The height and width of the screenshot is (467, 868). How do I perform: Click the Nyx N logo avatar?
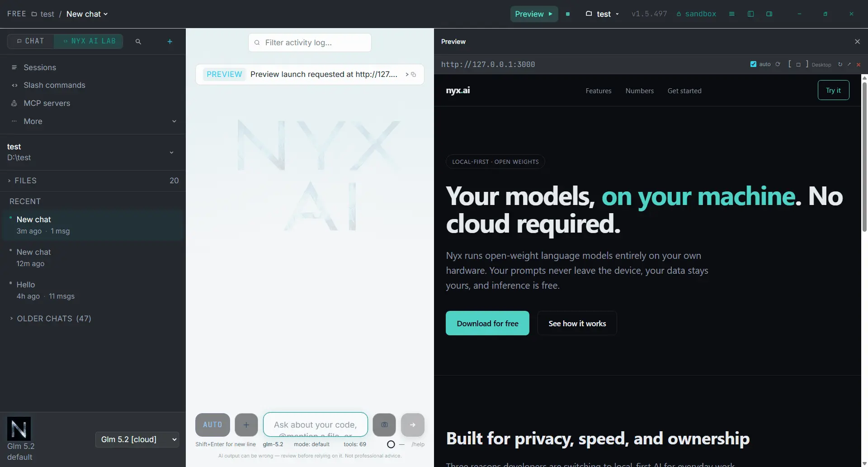tap(19, 429)
